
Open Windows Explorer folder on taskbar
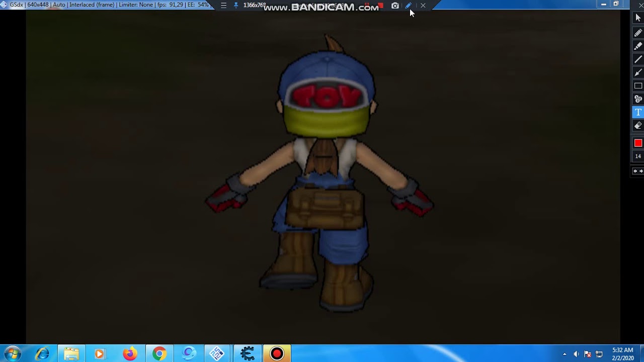click(71, 354)
